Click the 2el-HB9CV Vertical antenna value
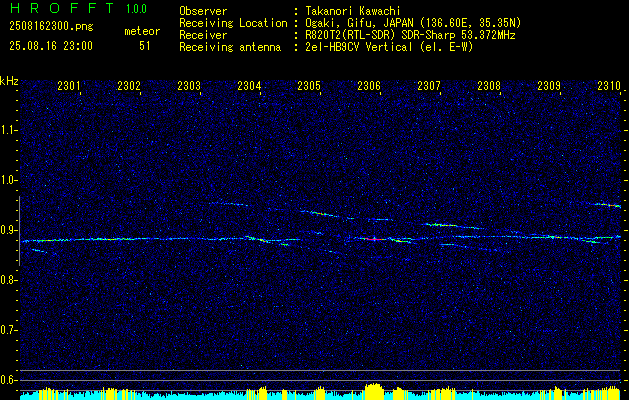This screenshot has height=400, width=629. pos(390,47)
